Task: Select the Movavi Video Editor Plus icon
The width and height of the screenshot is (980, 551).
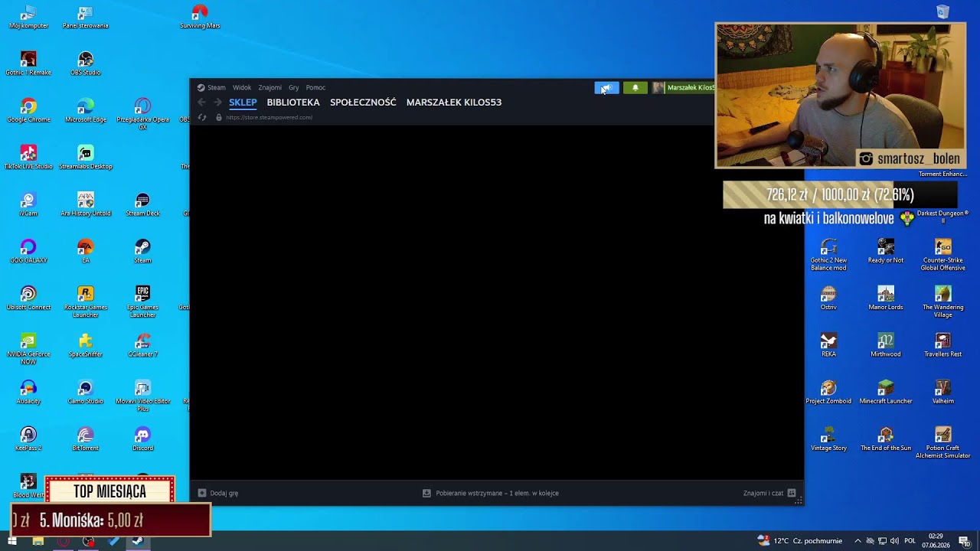Action: [x=142, y=396]
